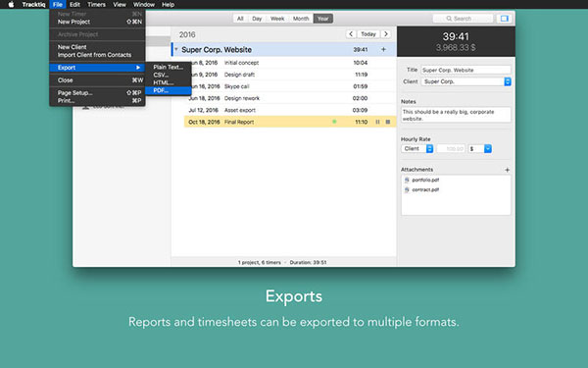Click the Search field
The width and height of the screenshot is (588, 368).
(463, 19)
